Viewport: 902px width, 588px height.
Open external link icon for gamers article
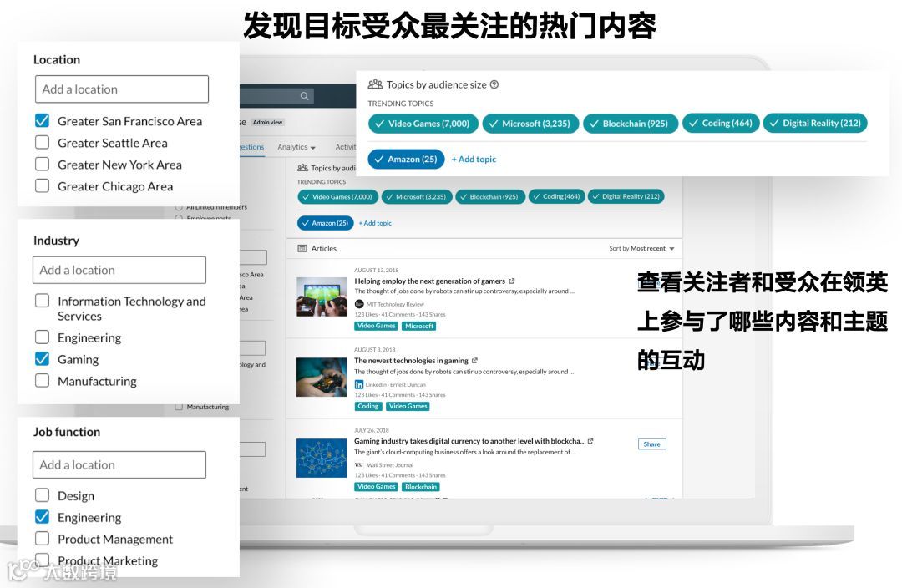pyautogui.click(x=511, y=281)
